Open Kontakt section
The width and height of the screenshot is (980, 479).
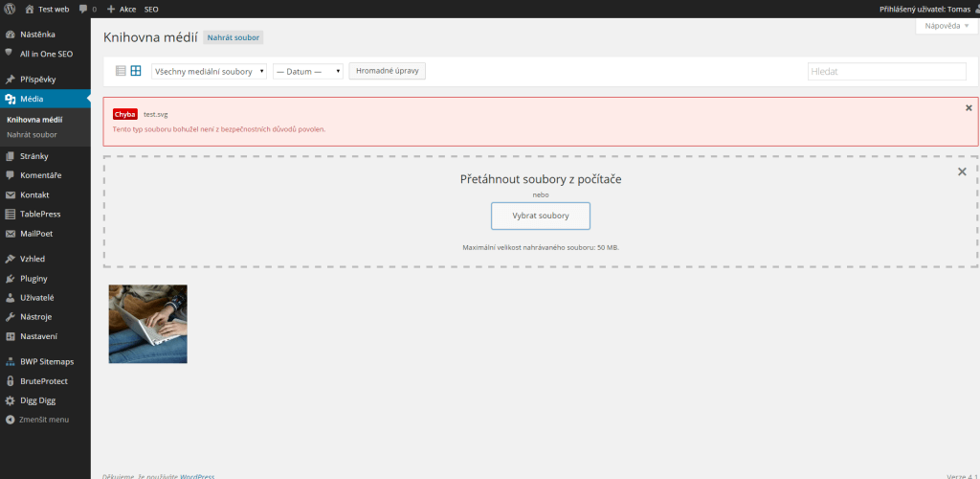34,195
